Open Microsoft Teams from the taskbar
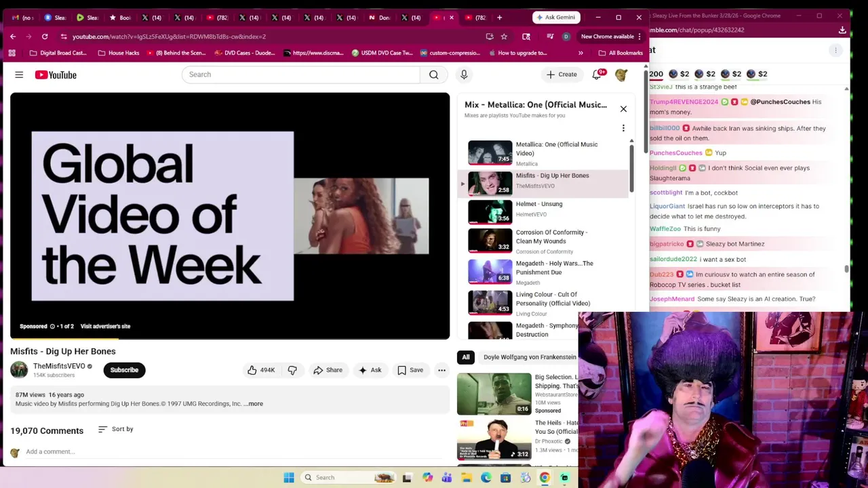 coord(447,478)
